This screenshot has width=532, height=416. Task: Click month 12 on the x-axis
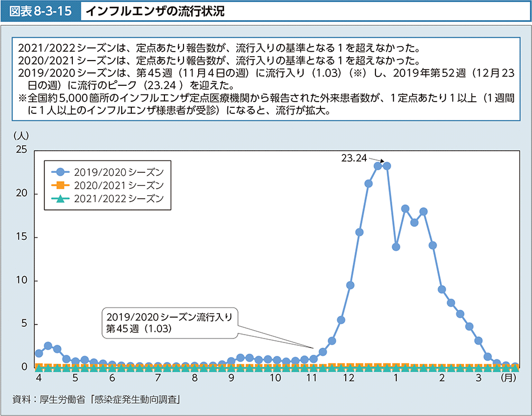tap(348, 379)
